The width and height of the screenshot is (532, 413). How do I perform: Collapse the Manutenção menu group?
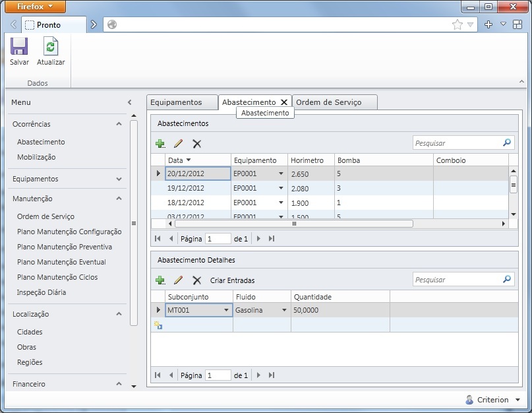(x=119, y=199)
